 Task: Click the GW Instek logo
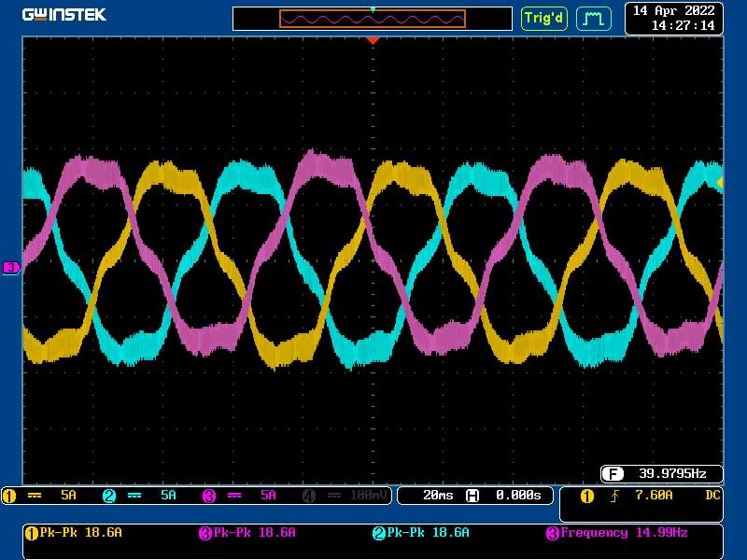pyautogui.click(x=63, y=15)
